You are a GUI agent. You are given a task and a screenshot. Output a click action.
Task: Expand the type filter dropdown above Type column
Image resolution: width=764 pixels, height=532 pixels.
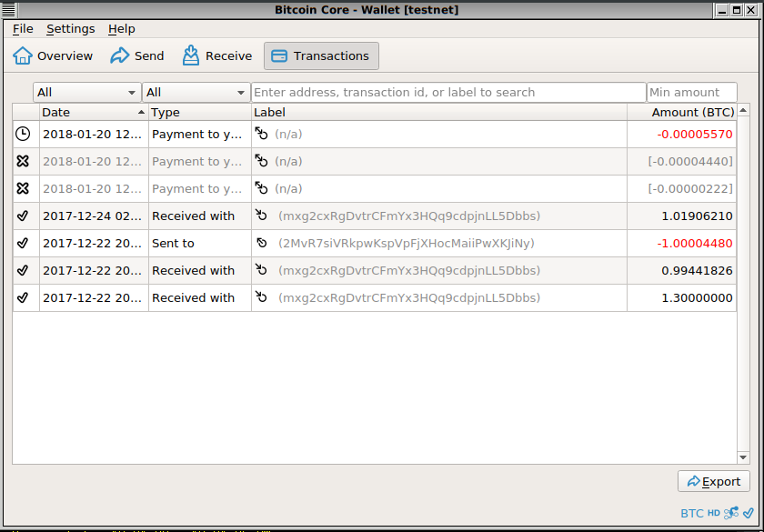click(196, 92)
